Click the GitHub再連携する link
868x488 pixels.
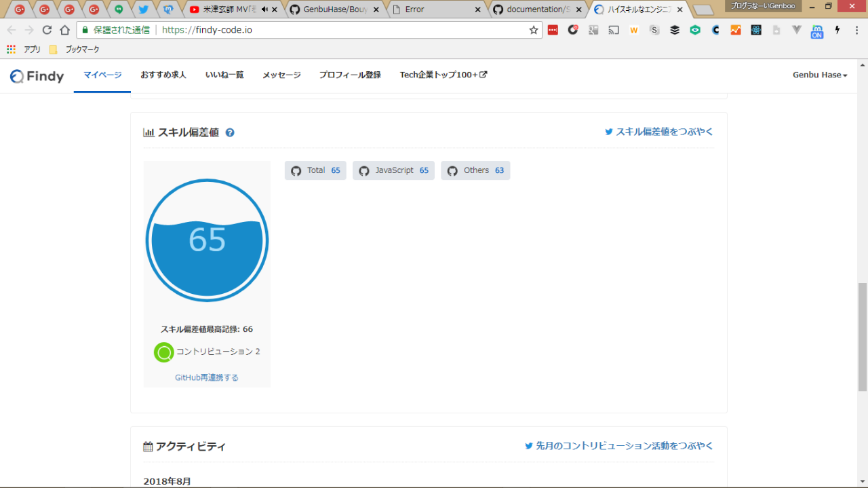coord(207,378)
